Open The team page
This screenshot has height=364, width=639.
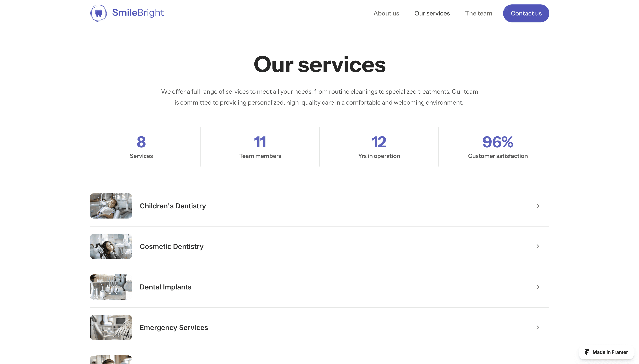pos(478,13)
